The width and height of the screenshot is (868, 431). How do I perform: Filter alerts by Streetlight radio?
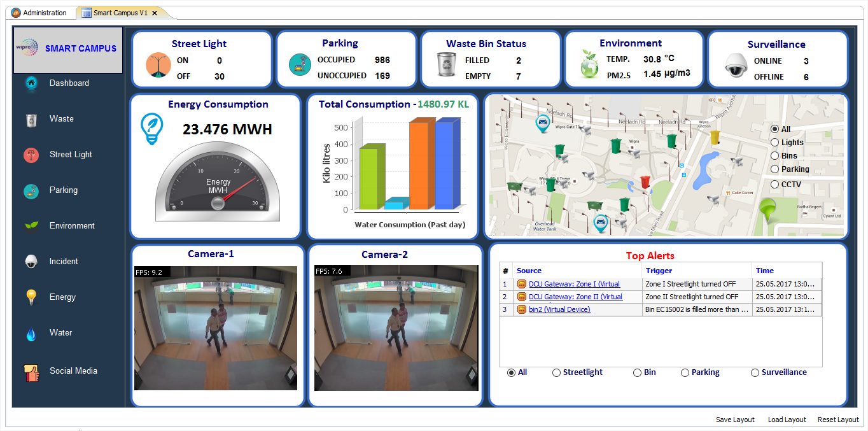point(556,372)
